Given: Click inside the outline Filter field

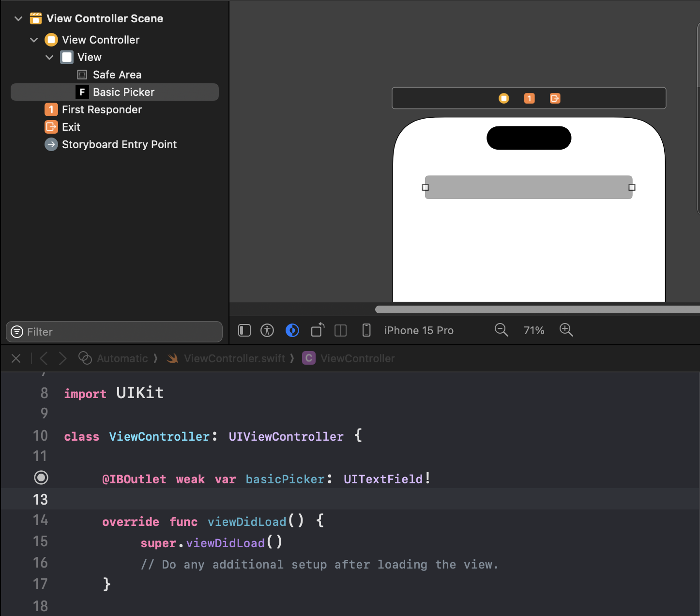Looking at the screenshot, I should [114, 332].
